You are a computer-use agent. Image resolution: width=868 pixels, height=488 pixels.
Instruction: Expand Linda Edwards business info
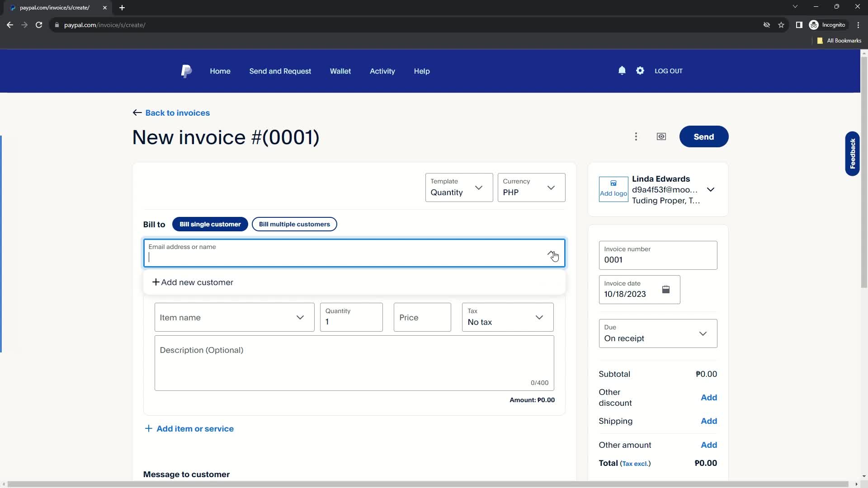coord(711,189)
